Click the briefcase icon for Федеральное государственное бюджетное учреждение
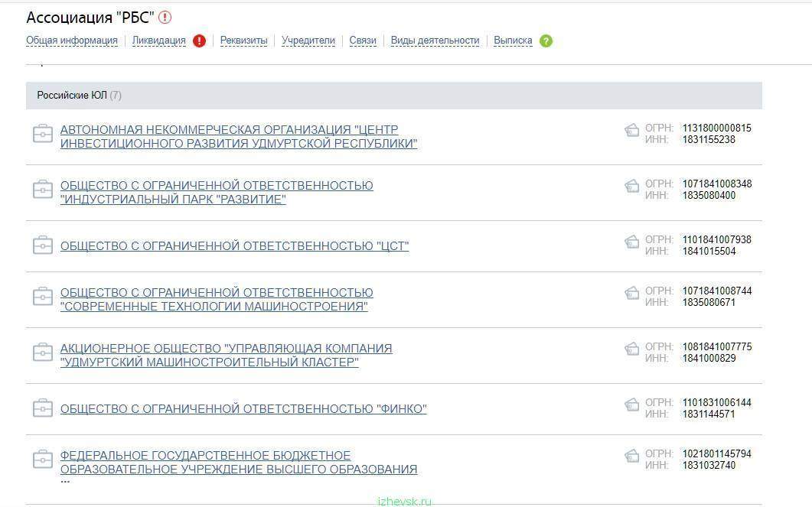The width and height of the screenshot is (812, 507). [42, 460]
